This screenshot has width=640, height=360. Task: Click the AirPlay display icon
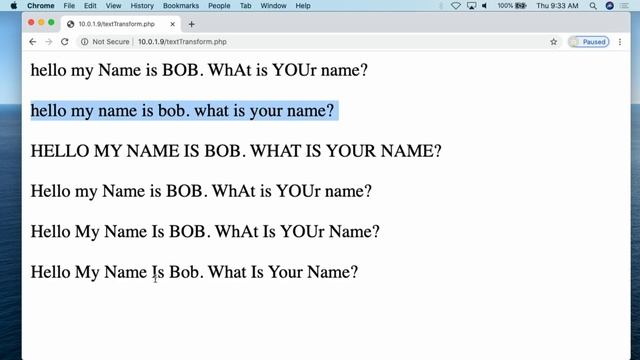471,6
